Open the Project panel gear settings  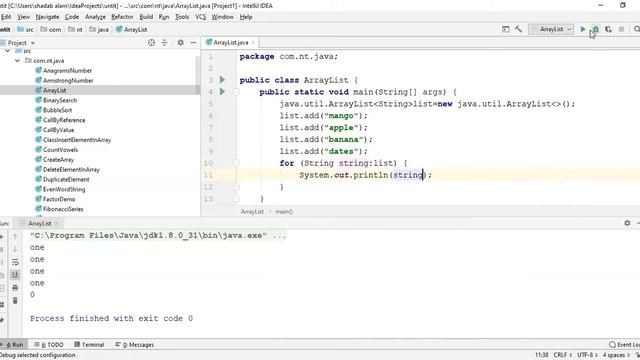pos(180,42)
